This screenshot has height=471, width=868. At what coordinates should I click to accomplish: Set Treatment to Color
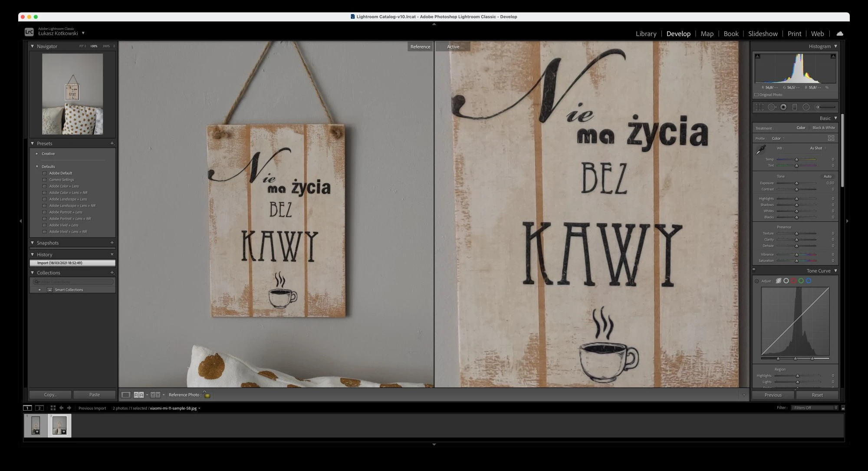pos(801,128)
